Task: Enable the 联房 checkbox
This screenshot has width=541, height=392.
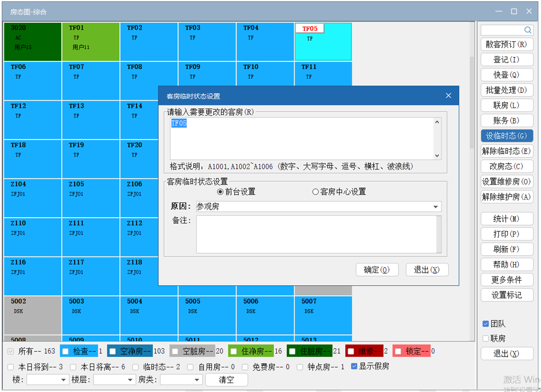Action: point(486,339)
